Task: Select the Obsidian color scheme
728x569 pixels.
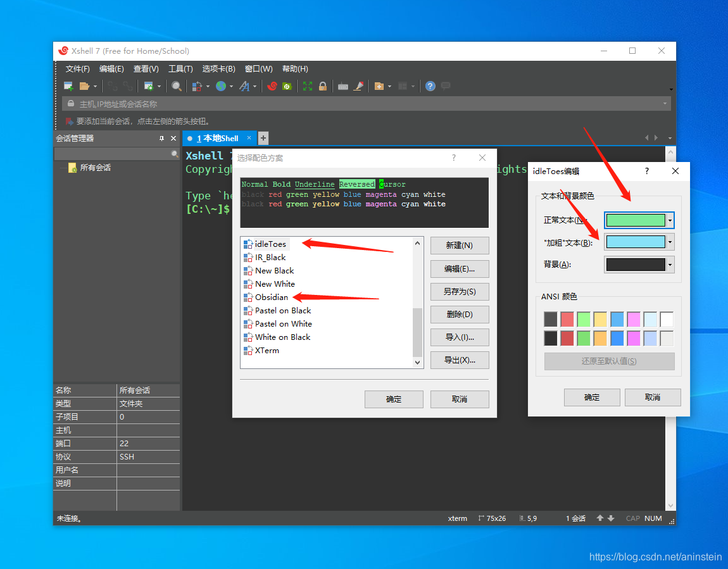Action: (x=272, y=297)
